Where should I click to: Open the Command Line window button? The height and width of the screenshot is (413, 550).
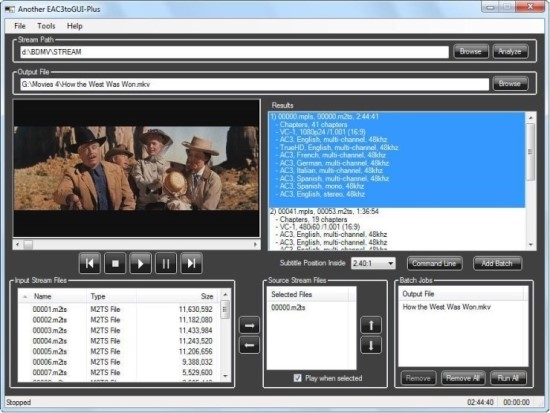pos(434,263)
